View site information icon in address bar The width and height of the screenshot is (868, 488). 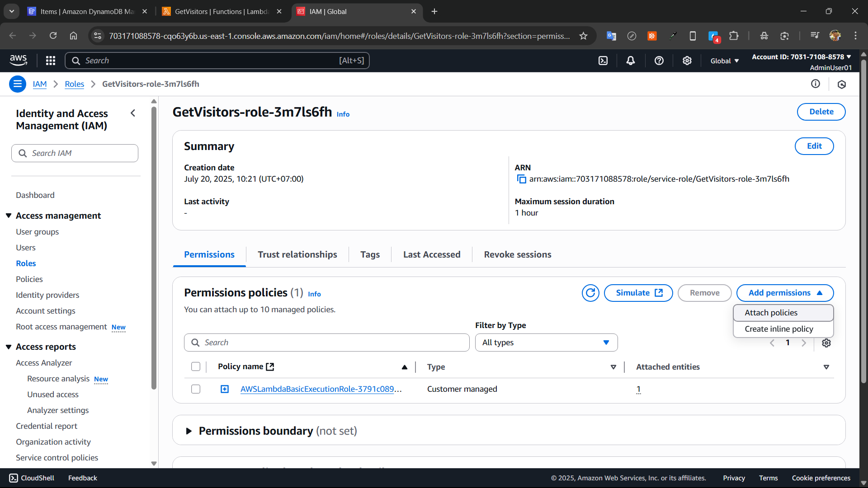click(x=98, y=36)
